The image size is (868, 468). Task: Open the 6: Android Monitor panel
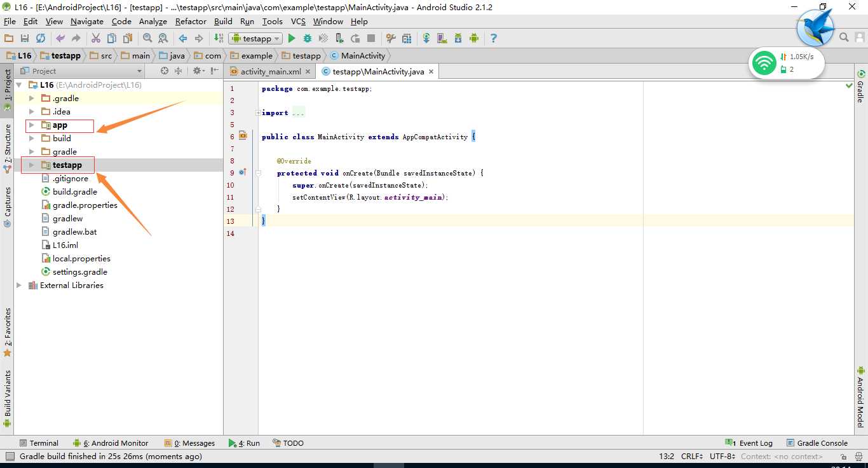[111, 443]
